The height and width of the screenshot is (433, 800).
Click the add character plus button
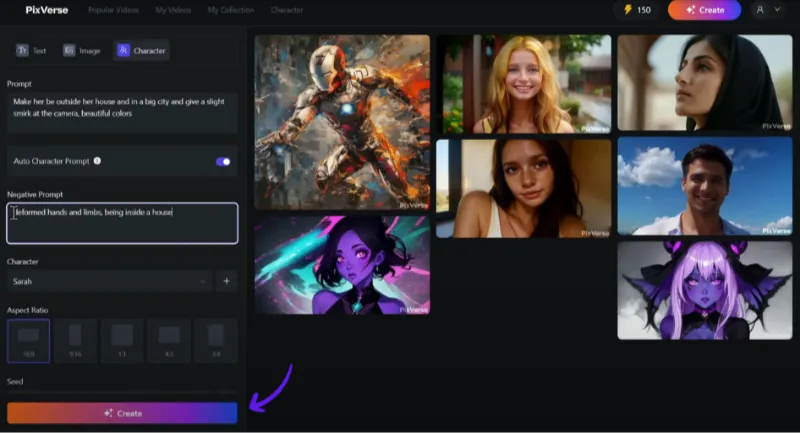click(x=227, y=281)
